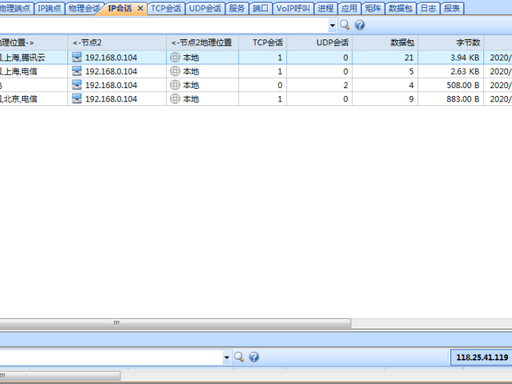Open the 矩阵 tab
This screenshot has height=384, width=512.
(373, 8)
